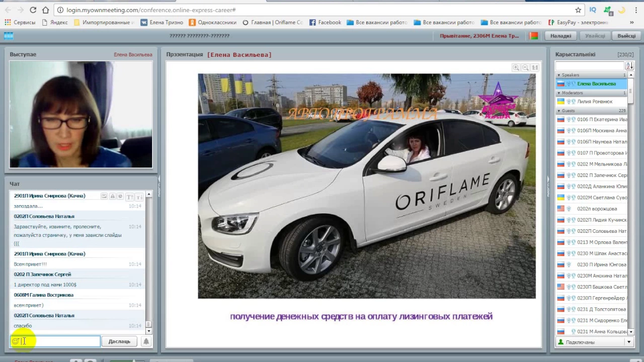
Task: Click the 'Всем привет!!!' chat message
Action: (x=30, y=264)
